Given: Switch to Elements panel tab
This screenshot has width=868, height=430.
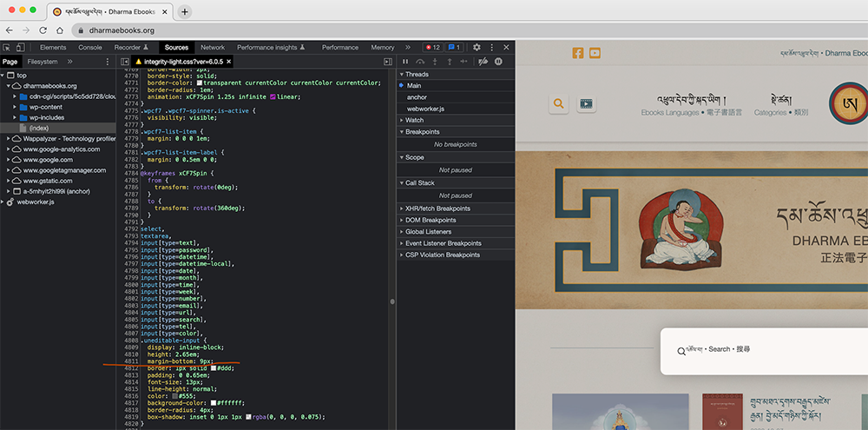Looking at the screenshot, I should pos(53,48).
